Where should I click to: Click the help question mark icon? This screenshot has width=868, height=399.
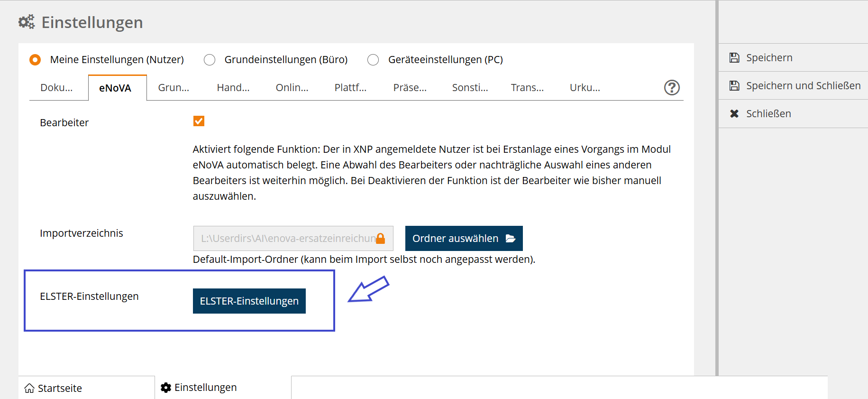click(x=671, y=88)
